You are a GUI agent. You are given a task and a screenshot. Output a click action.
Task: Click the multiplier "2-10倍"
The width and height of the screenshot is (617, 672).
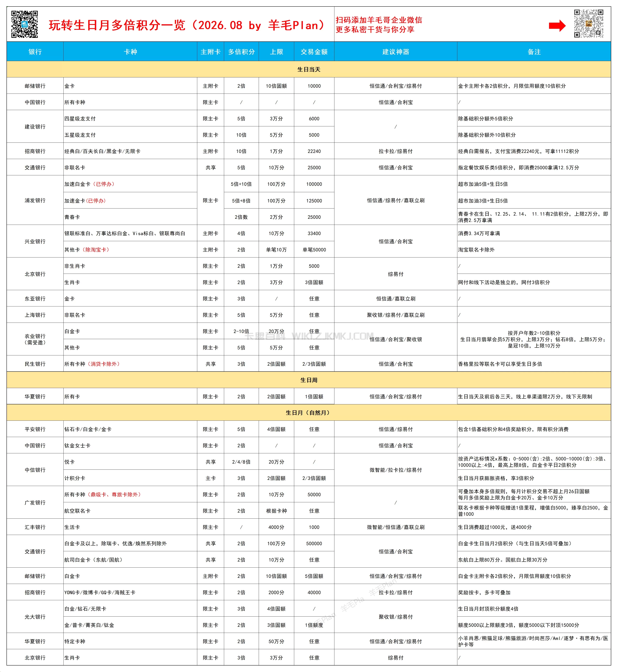[x=241, y=331]
